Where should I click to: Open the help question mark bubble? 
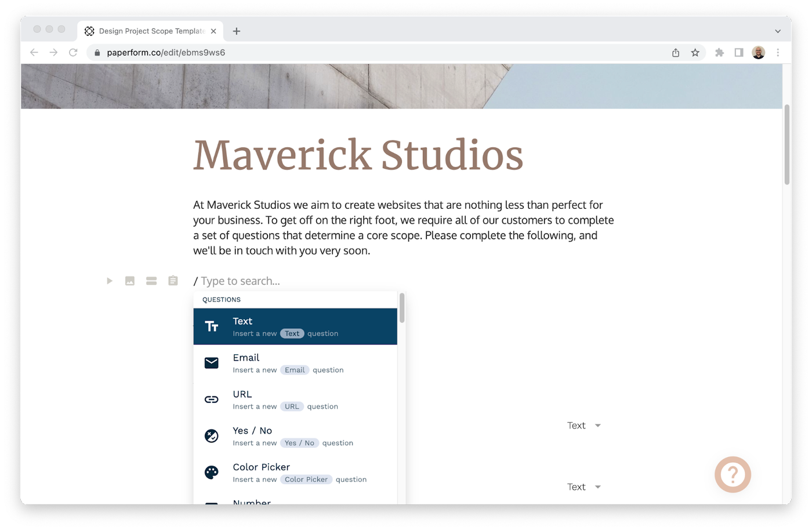tap(733, 475)
